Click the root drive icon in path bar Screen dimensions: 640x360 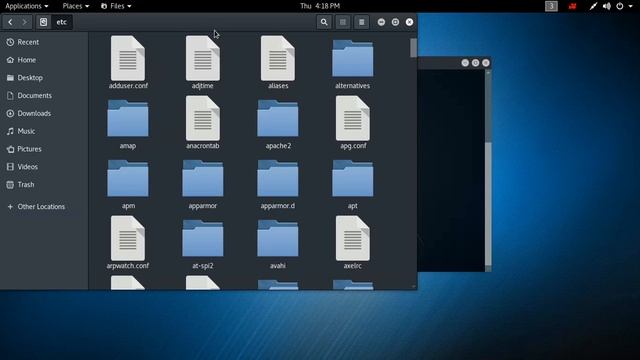coord(43,22)
